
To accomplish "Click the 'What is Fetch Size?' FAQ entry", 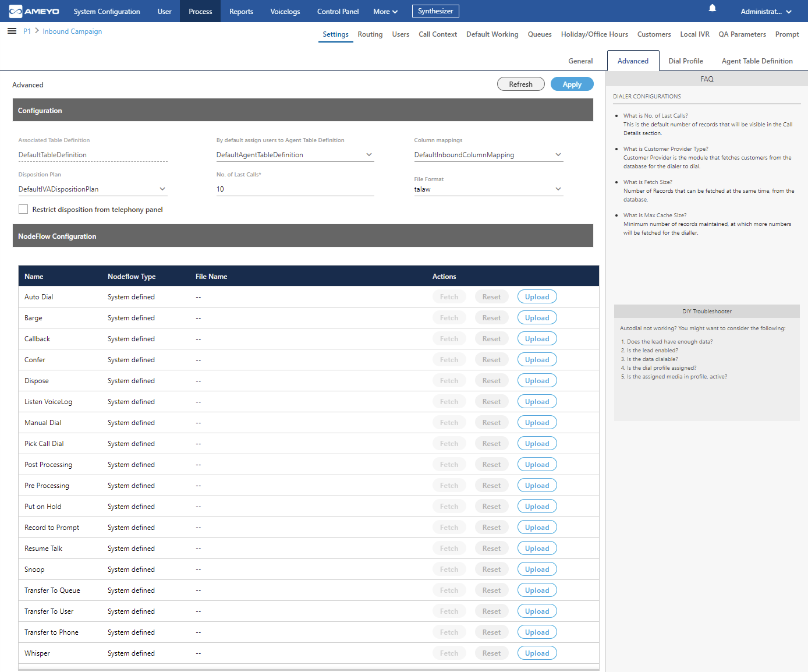I will point(647,182).
